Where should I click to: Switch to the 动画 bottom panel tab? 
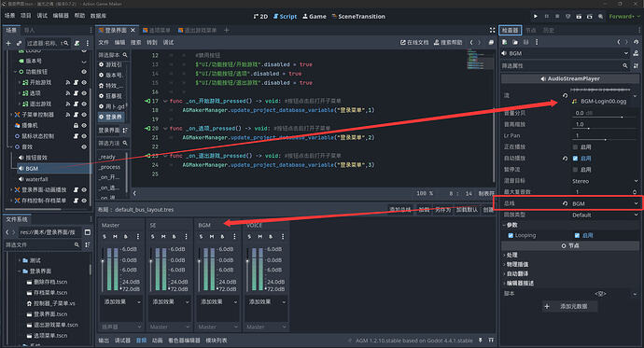tap(157, 341)
